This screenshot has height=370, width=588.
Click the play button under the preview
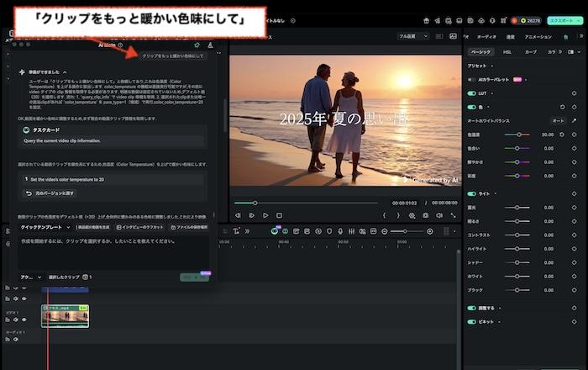click(x=265, y=215)
